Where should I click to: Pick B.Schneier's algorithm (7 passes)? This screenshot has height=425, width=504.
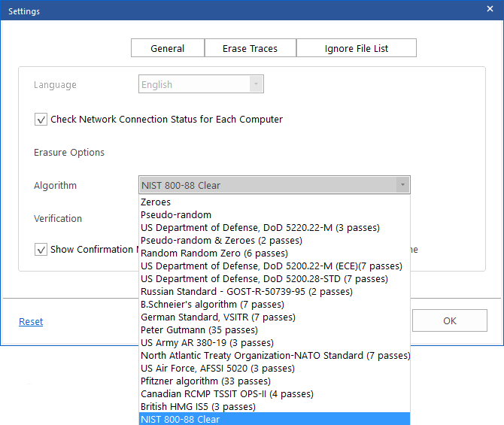click(x=275, y=305)
